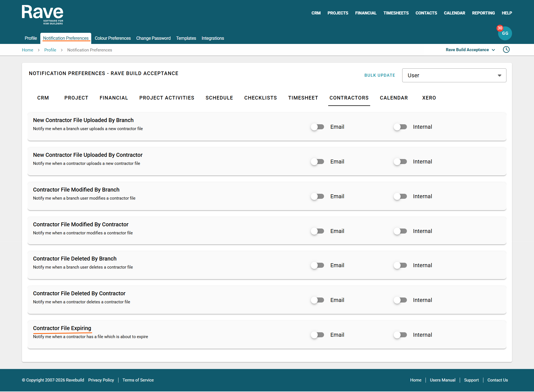Open the REPORTING top menu
This screenshot has height=392, width=534.
point(483,13)
